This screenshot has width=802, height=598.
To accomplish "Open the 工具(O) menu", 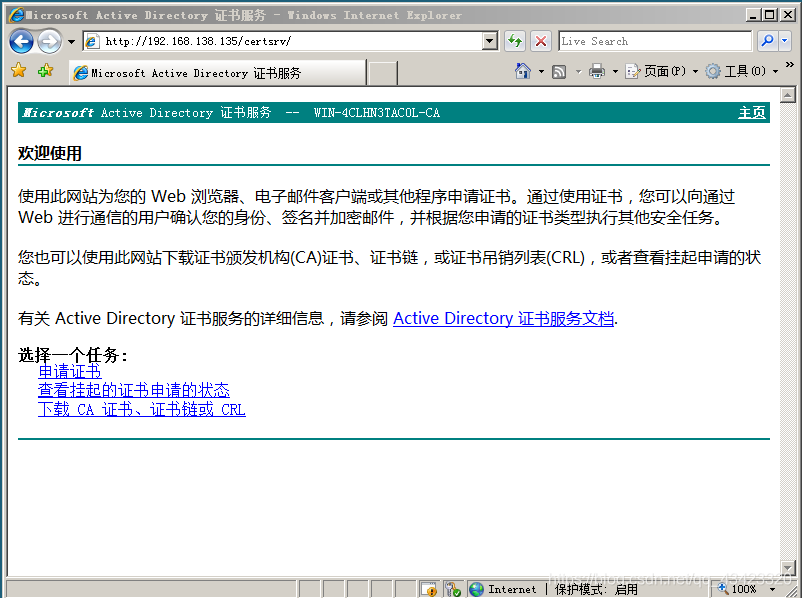I will [742, 71].
